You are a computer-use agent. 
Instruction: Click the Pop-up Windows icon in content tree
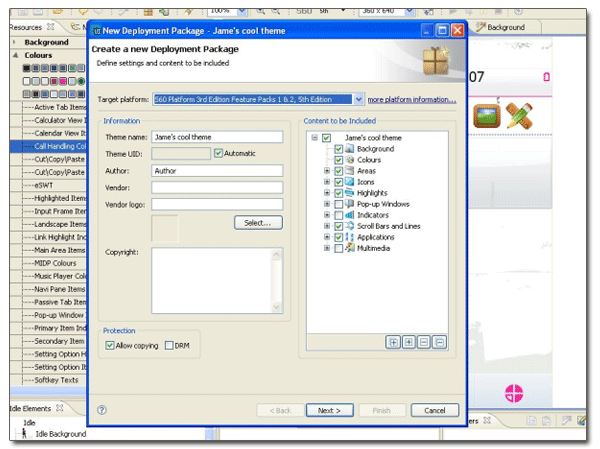pyautogui.click(x=349, y=204)
